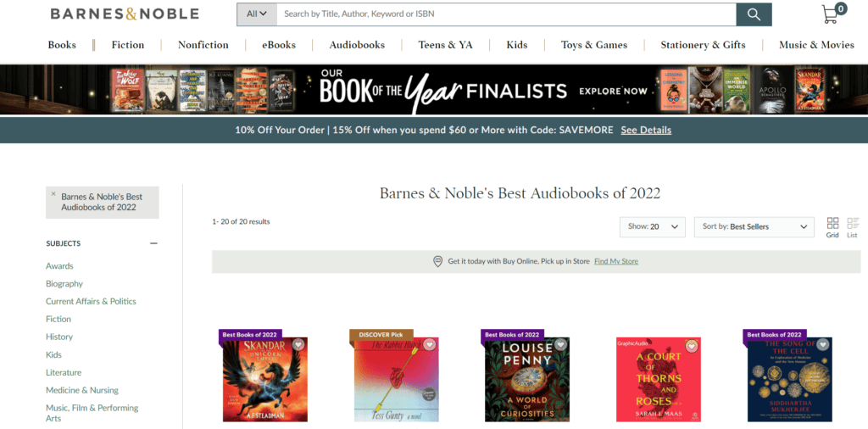Viewport: 868px width, 429px height.
Task: Click the Barnes & Noble logo
Action: click(125, 14)
